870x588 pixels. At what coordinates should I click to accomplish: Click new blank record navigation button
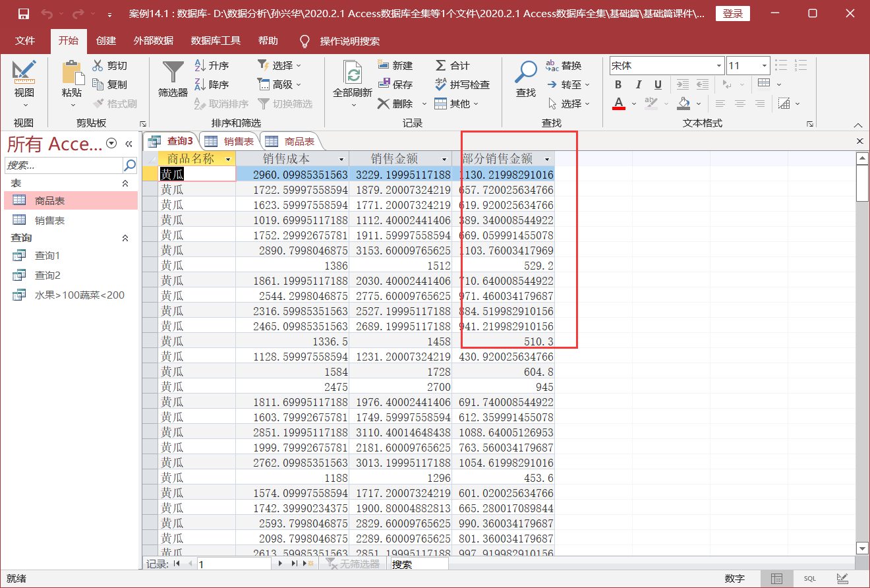(x=309, y=564)
